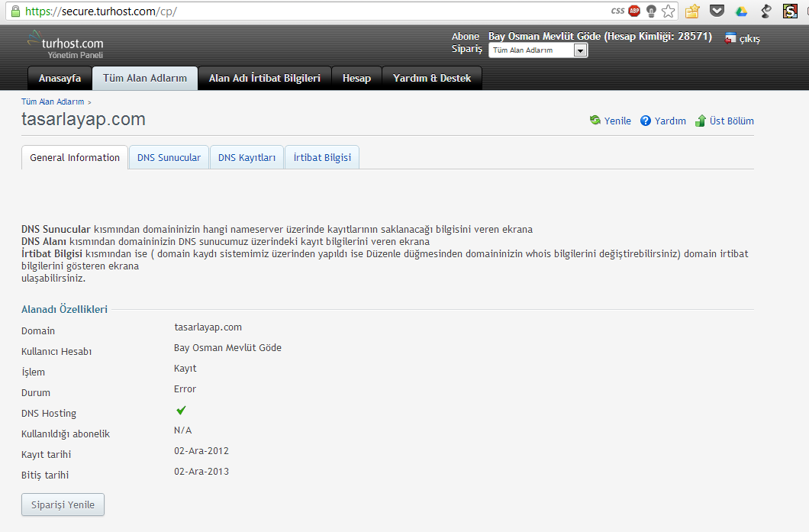This screenshot has width=809, height=532.
Task: Click the Durum value Error
Action: pyautogui.click(x=185, y=389)
